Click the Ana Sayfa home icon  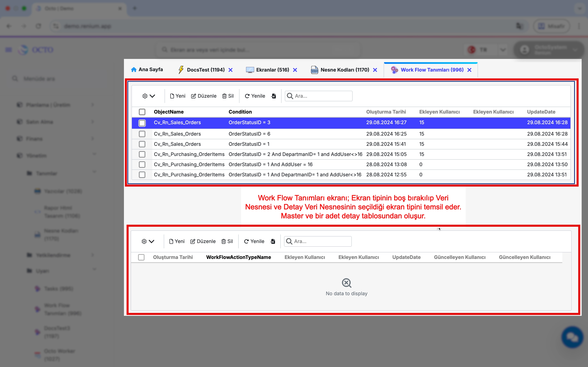(x=134, y=70)
